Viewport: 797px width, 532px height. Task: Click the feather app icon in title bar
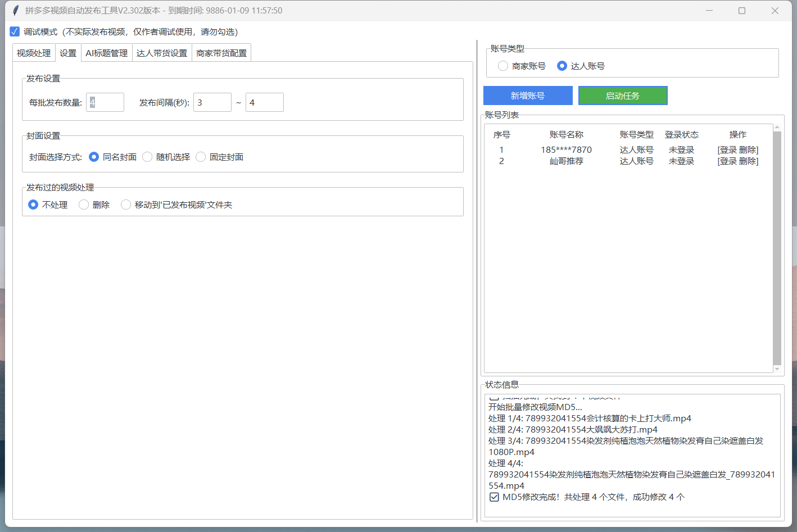[16, 11]
